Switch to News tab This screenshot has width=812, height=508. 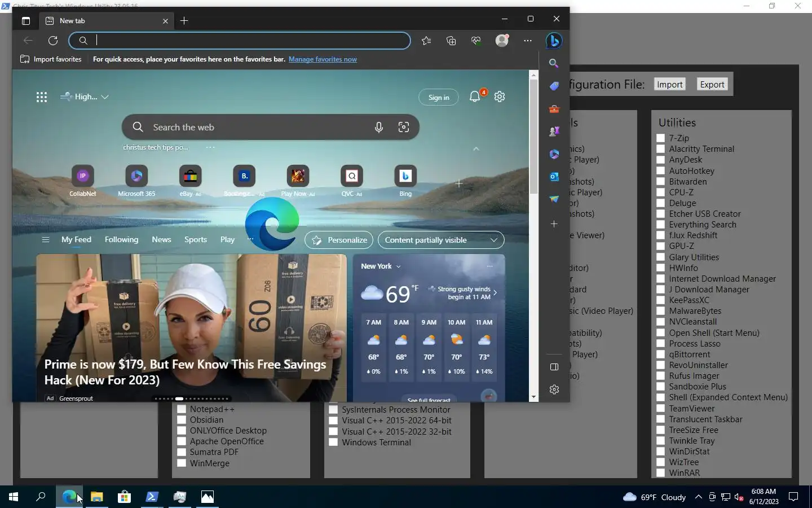point(161,240)
